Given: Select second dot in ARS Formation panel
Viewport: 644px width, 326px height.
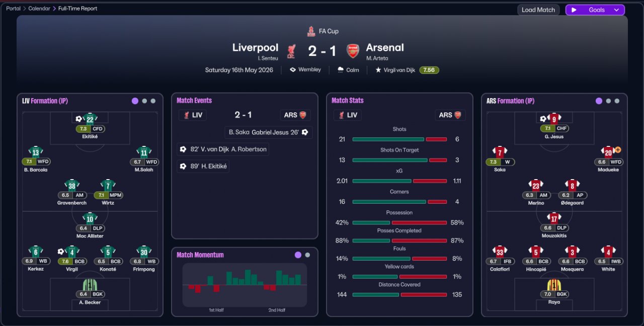Looking at the screenshot, I should (608, 101).
